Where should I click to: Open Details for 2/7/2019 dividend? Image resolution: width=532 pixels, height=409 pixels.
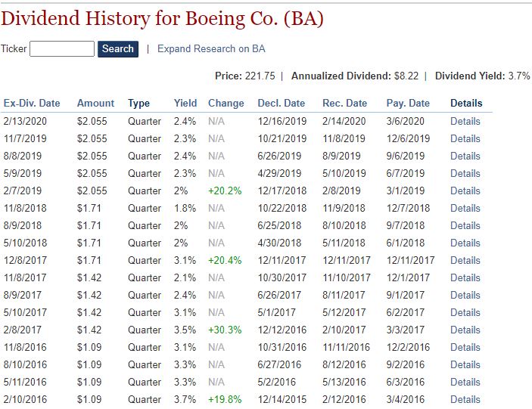[x=465, y=191]
